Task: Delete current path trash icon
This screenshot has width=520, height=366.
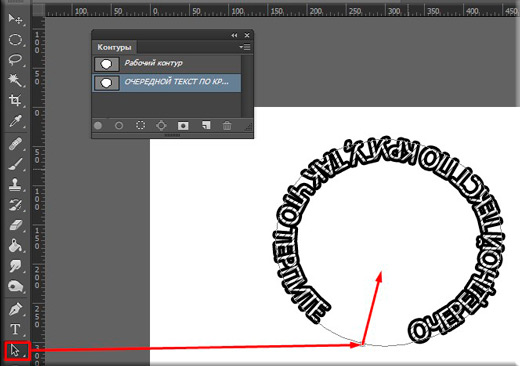Action: click(227, 126)
